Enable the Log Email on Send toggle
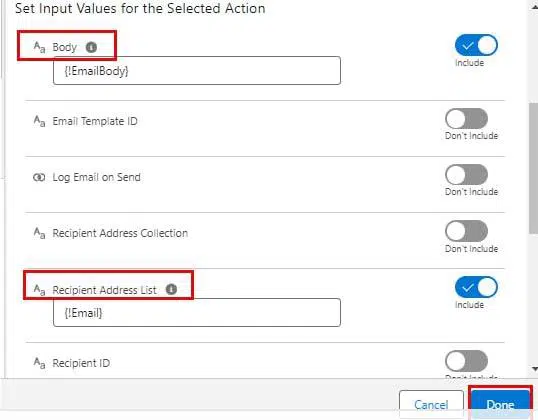Viewport: 538px width, 420px height. coord(466,175)
